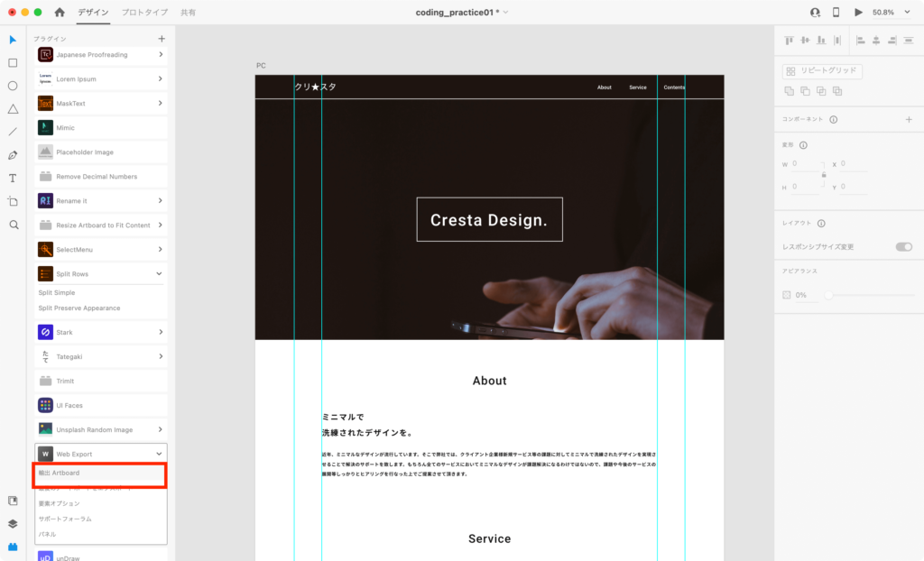Collapse Split Rows plugin chevron
Viewport: 924px width, 561px height.
(x=159, y=273)
